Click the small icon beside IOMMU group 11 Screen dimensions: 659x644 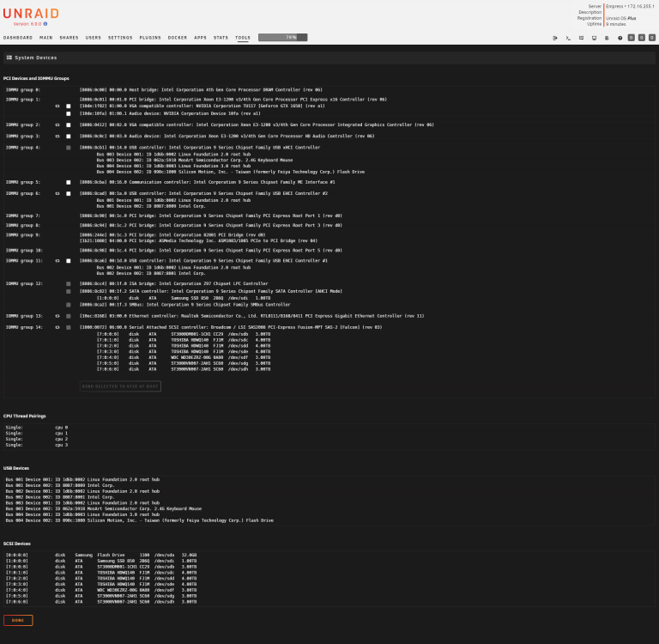57,261
